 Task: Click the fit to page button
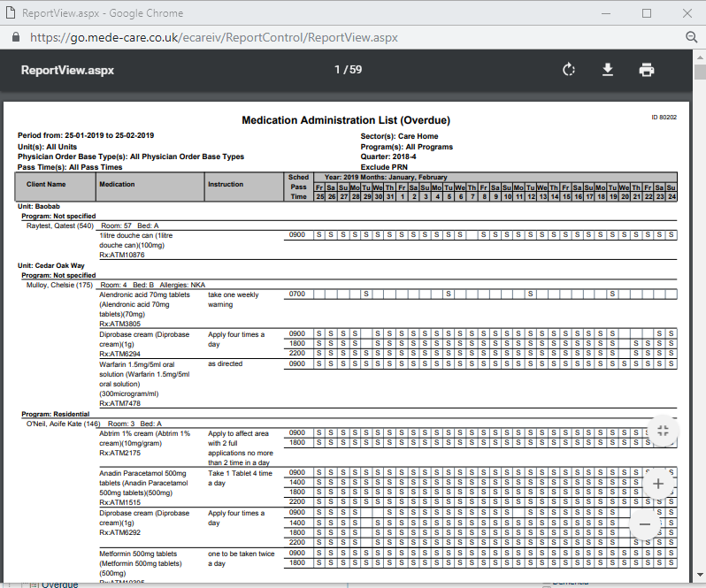[x=662, y=430]
